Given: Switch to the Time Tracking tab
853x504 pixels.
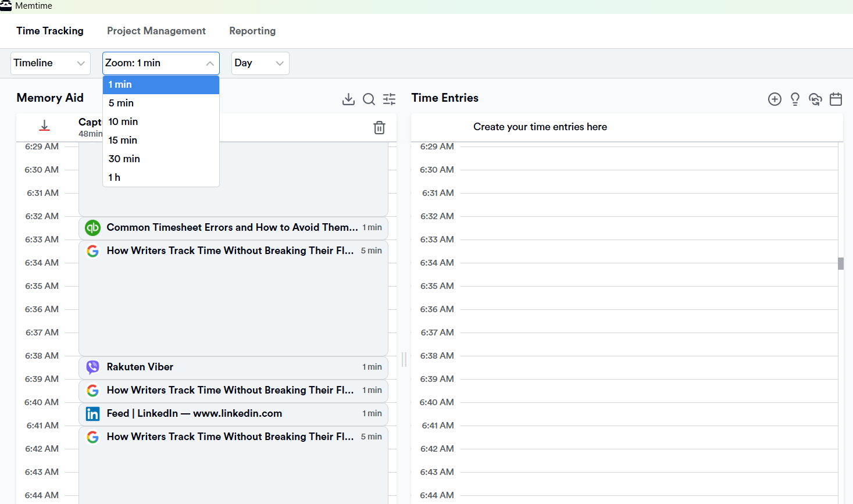Looking at the screenshot, I should click(x=50, y=31).
